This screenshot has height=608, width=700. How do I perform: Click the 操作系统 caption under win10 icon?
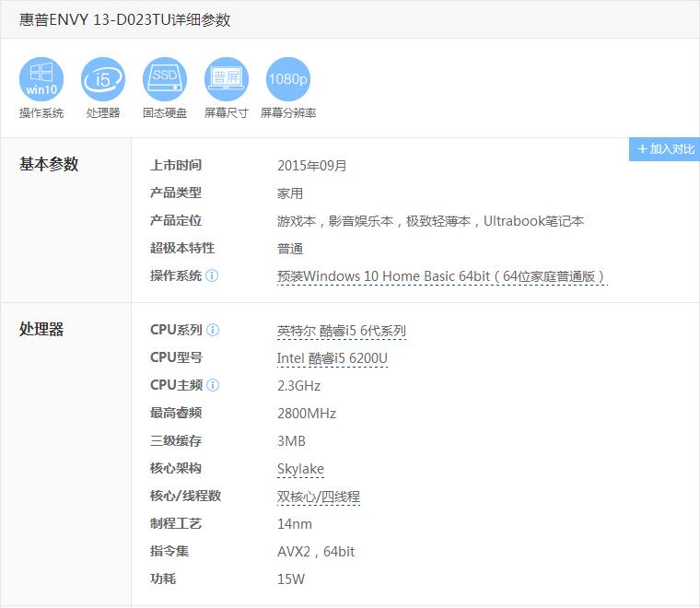click(41, 113)
